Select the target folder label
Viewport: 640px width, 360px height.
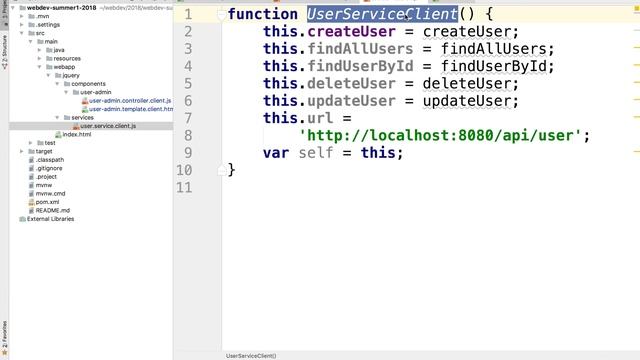coord(44,151)
